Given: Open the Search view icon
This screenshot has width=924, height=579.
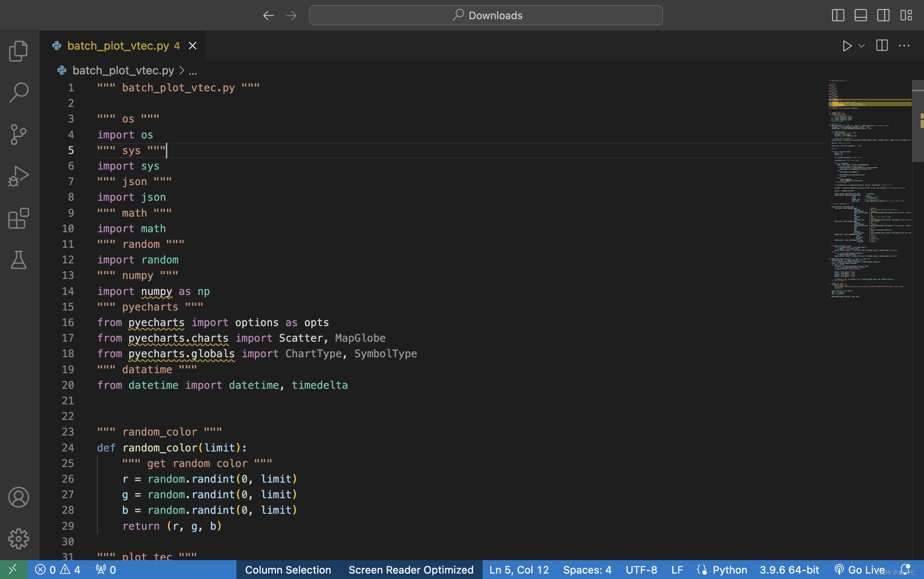Looking at the screenshot, I should [x=18, y=93].
